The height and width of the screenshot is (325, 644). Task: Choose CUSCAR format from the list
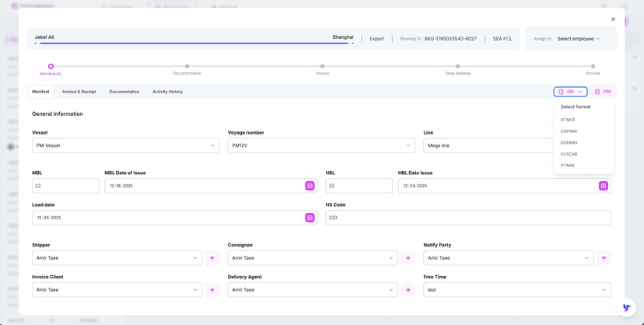(569, 154)
